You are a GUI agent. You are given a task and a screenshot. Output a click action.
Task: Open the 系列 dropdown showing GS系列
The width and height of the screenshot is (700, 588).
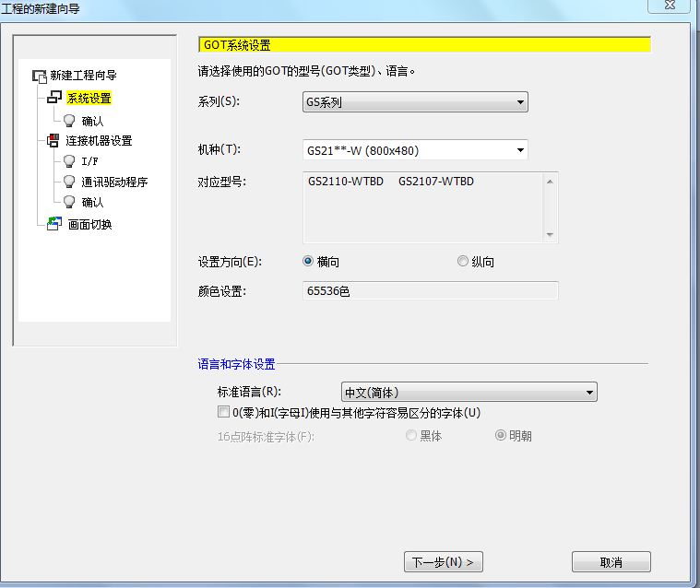point(415,102)
